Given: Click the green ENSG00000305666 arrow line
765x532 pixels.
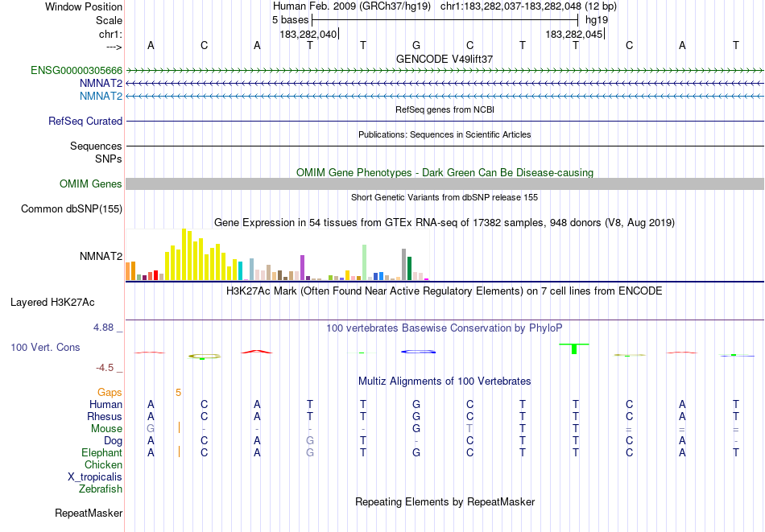Looking at the screenshot, I should [x=445, y=71].
